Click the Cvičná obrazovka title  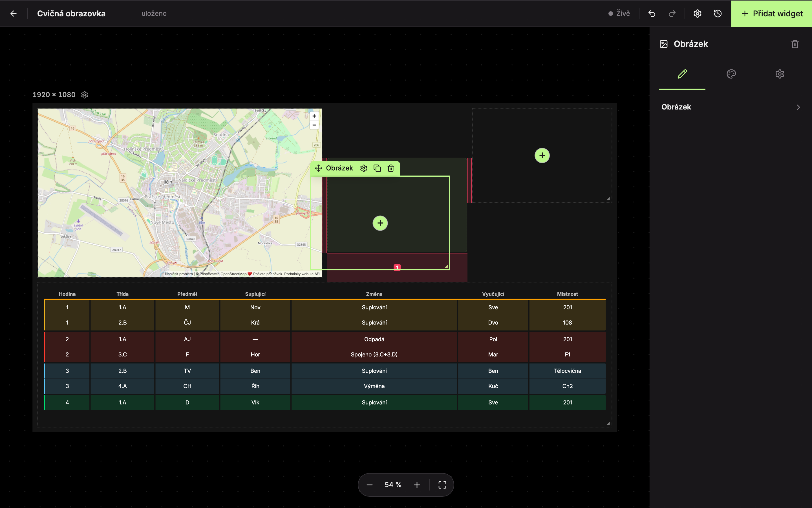click(71, 14)
